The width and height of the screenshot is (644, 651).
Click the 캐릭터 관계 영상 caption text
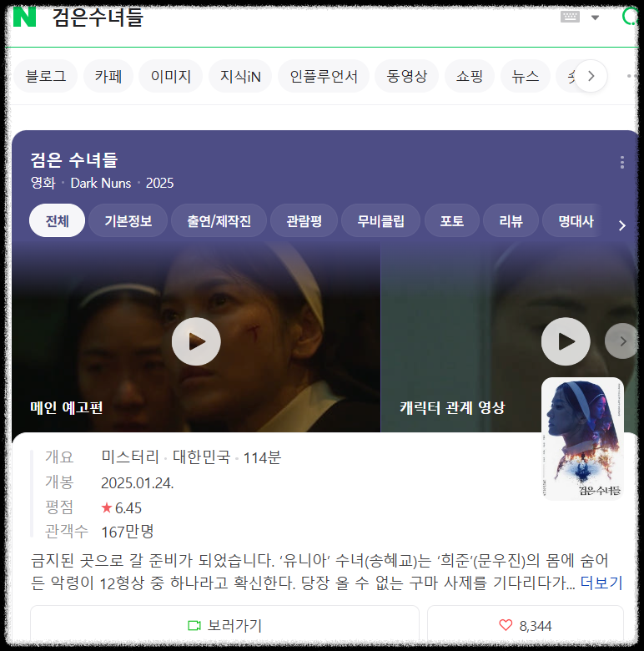[x=452, y=407]
